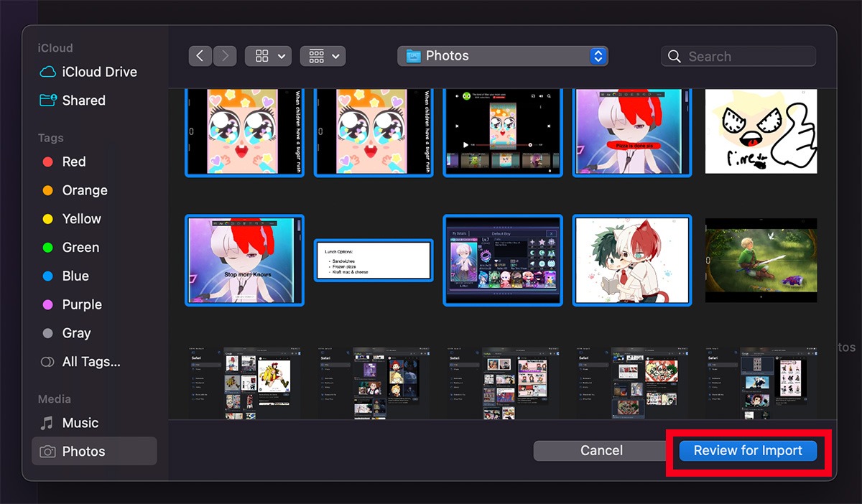Select the Blue tag
The image size is (862, 504).
click(x=68, y=276)
